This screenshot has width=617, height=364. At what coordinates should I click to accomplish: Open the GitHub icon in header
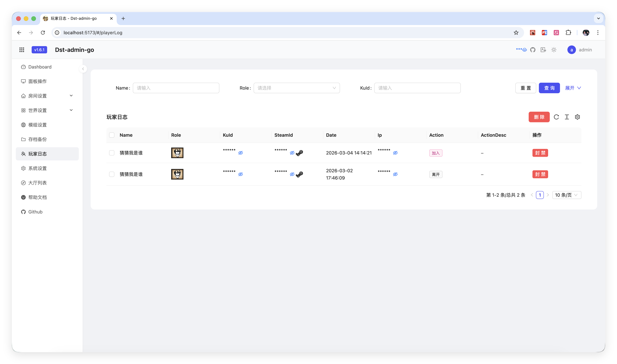[533, 50]
